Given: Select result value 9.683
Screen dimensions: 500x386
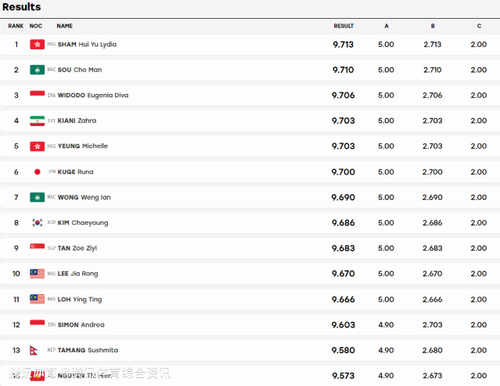Looking at the screenshot, I should click(x=343, y=248).
